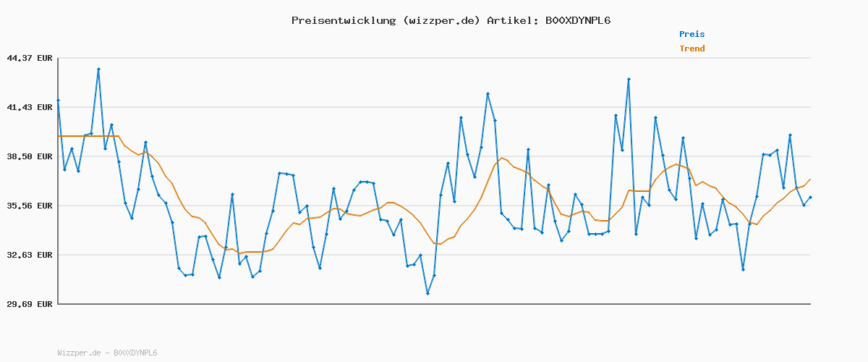The image size is (868, 362).
Task: Select the last blue data point at the right edge
Action: point(810,197)
